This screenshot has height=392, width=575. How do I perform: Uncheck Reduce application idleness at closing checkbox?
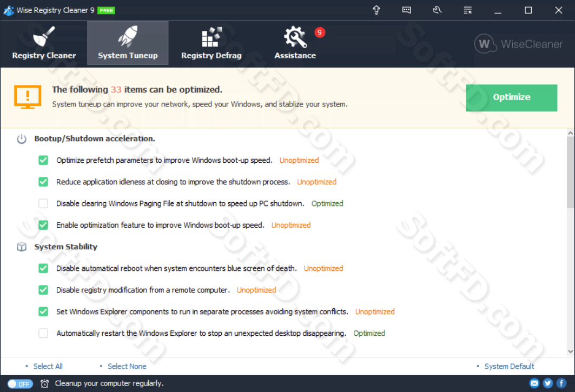click(x=43, y=182)
